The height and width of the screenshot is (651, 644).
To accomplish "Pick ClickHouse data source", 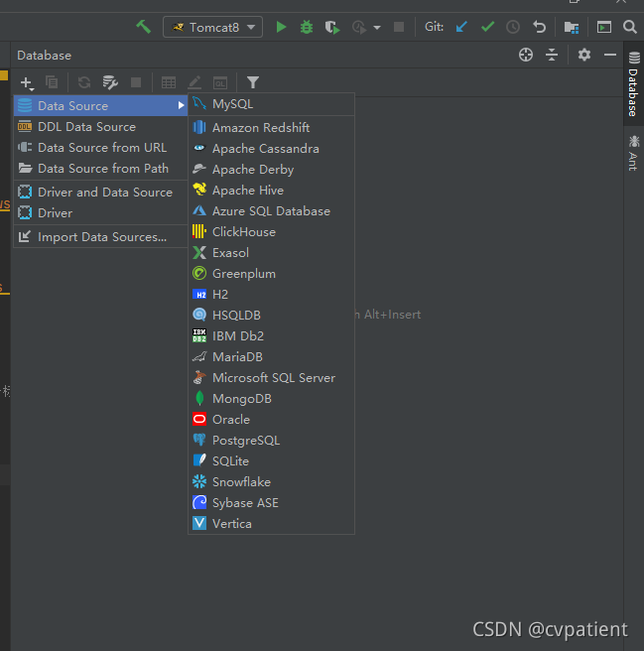I will click(272, 231).
